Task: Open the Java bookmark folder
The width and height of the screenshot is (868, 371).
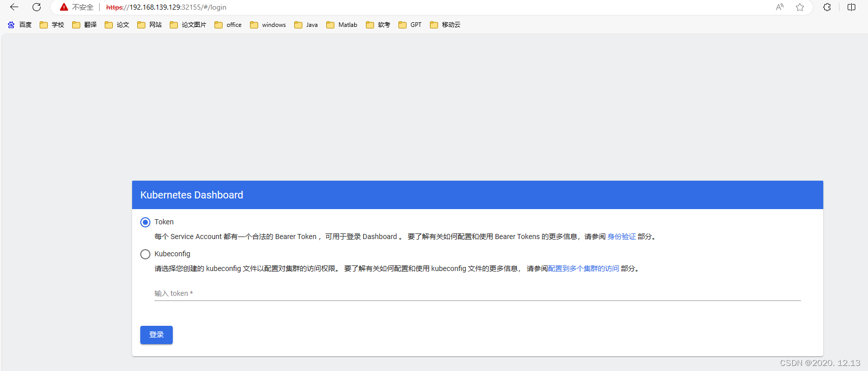Action: point(306,24)
